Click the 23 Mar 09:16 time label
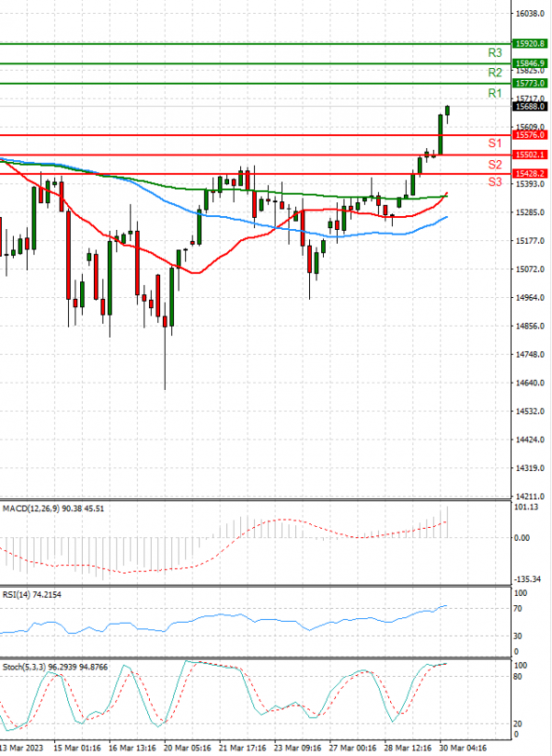The image size is (552, 756). coord(298,749)
